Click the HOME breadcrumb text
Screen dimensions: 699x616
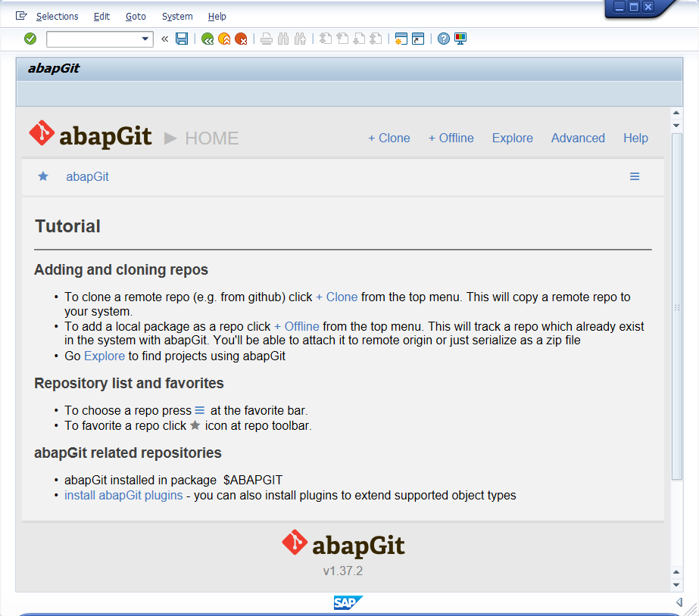pyautogui.click(x=212, y=138)
